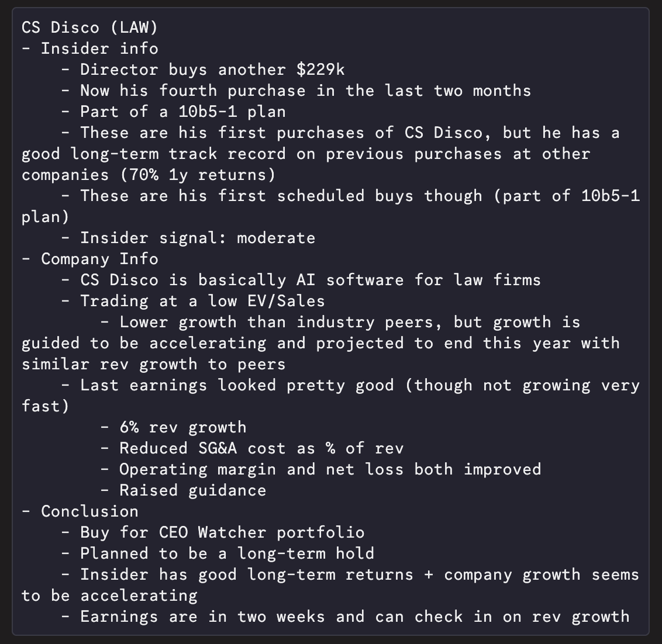
Task: Click the 'Now his fourth purchase' line
Action: pos(306,91)
